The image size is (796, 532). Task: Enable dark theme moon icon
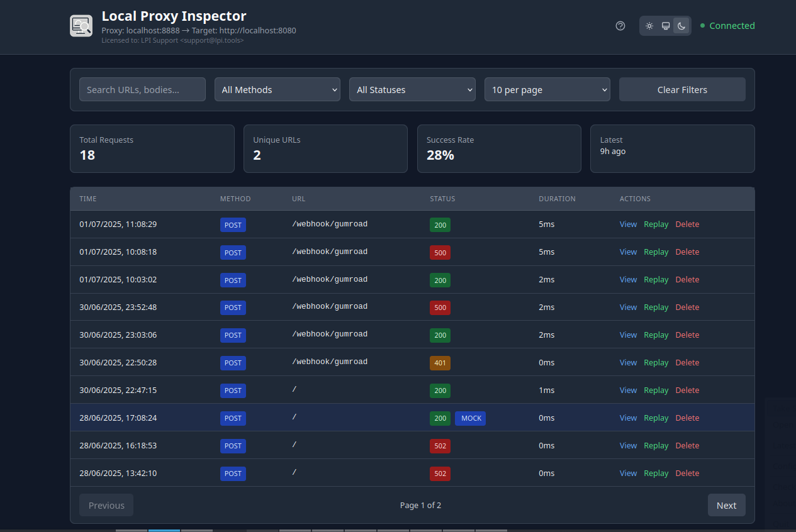pos(681,26)
